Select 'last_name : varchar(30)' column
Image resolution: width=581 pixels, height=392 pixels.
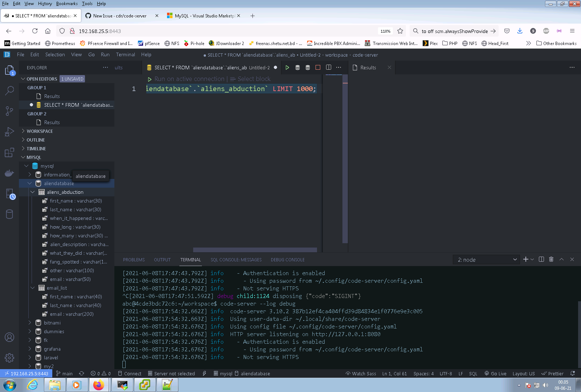coord(76,209)
